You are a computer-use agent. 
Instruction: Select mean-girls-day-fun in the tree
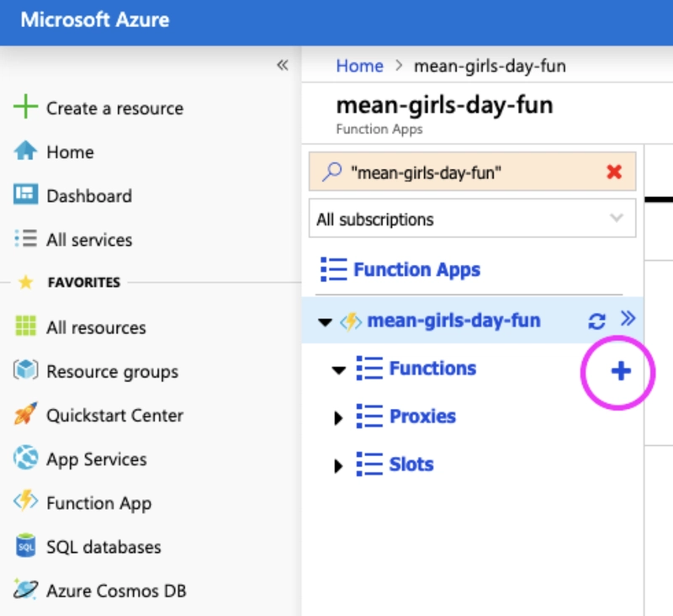pyautogui.click(x=453, y=321)
